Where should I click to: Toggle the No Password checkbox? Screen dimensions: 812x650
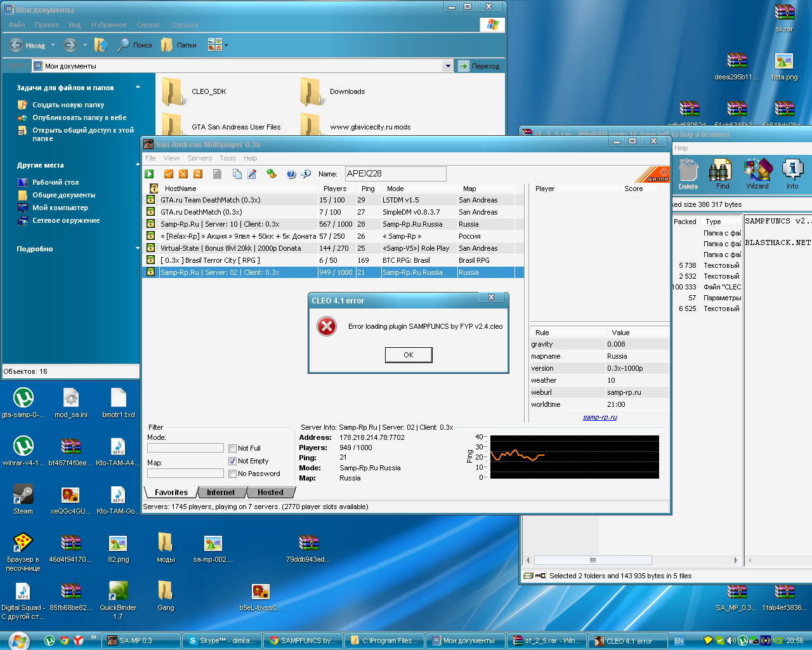tap(233, 474)
